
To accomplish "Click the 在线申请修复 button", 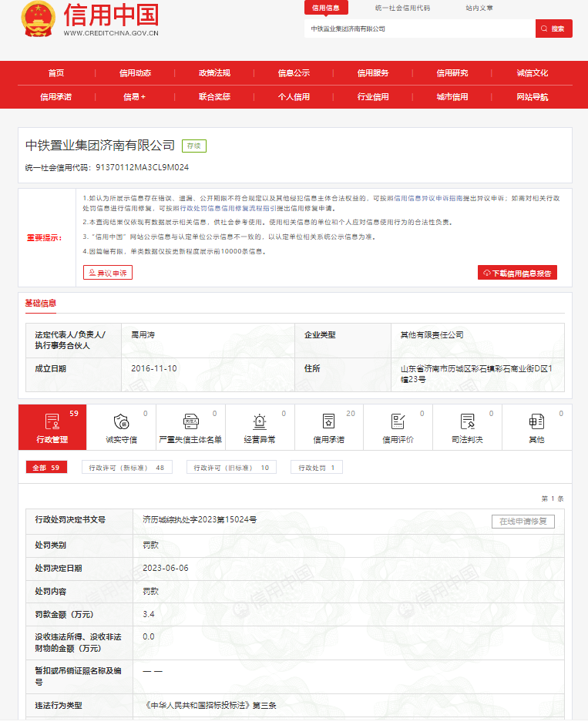I will tap(522, 522).
